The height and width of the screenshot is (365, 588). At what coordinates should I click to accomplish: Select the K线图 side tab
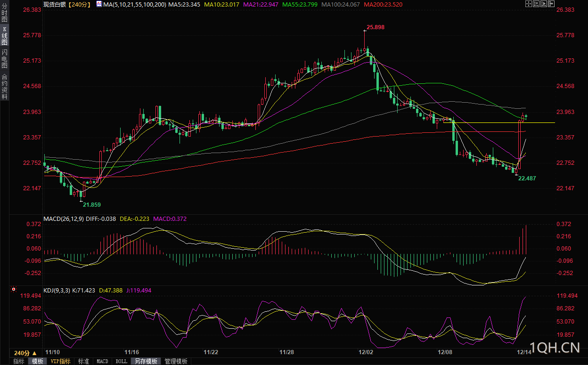click(4, 36)
